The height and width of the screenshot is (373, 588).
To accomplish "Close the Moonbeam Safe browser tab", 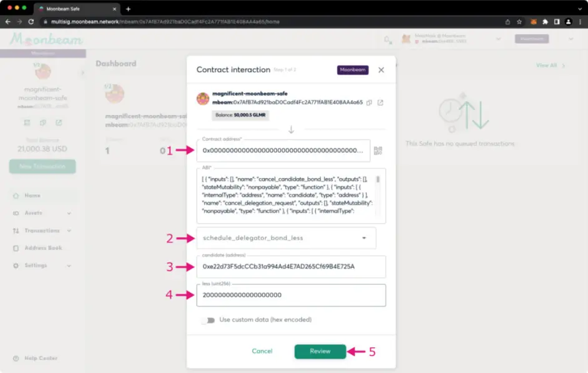I will [x=114, y=9].
